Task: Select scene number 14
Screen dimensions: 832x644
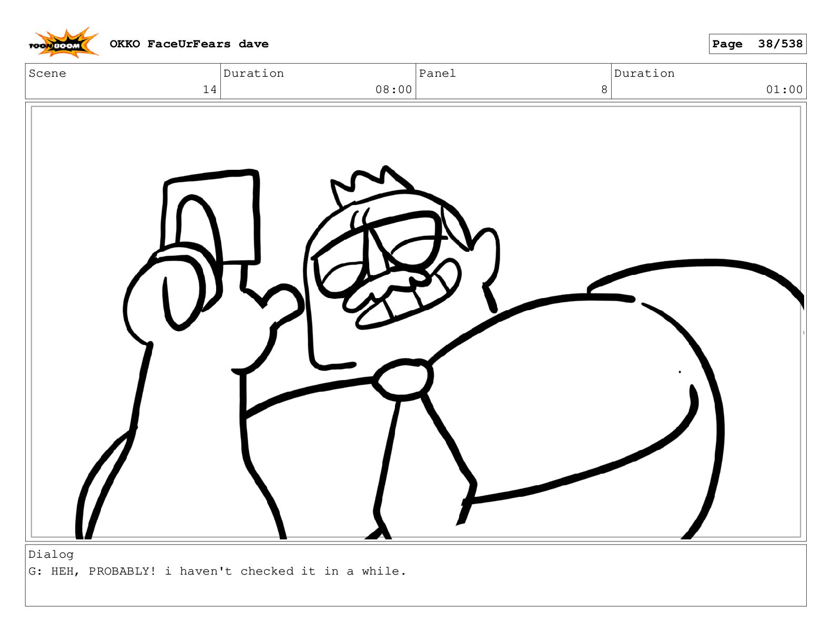Action: pyautogui.click(x=210, y=89)
